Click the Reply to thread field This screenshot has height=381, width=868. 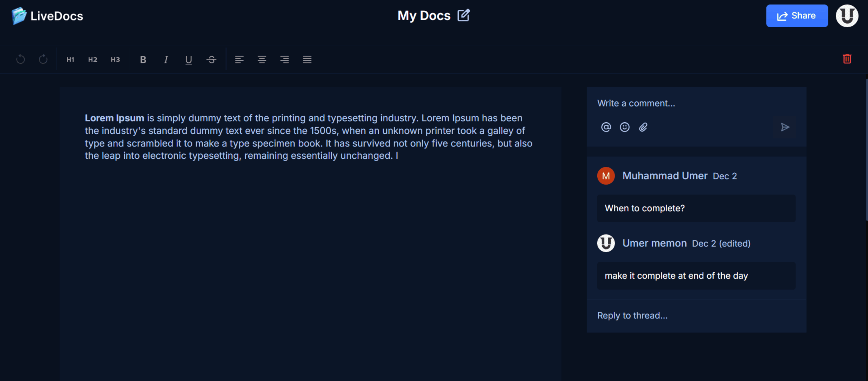pyautogui.click(x=696, y=316)
